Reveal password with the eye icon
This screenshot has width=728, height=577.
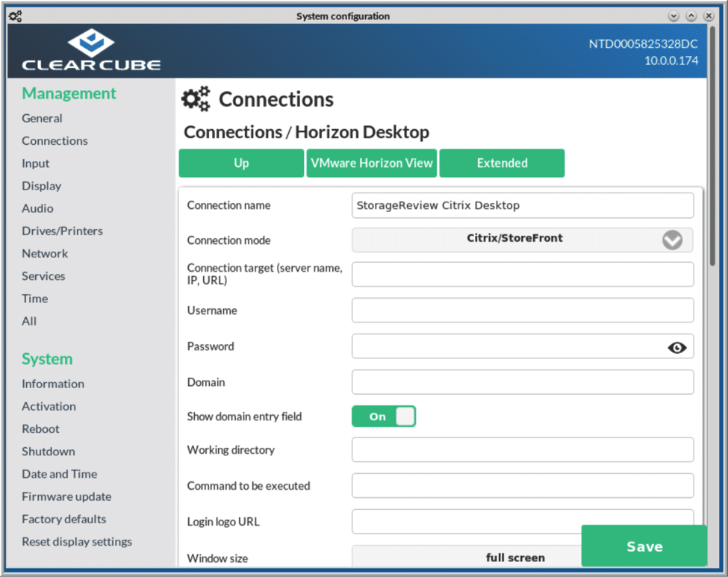point(677,347)
